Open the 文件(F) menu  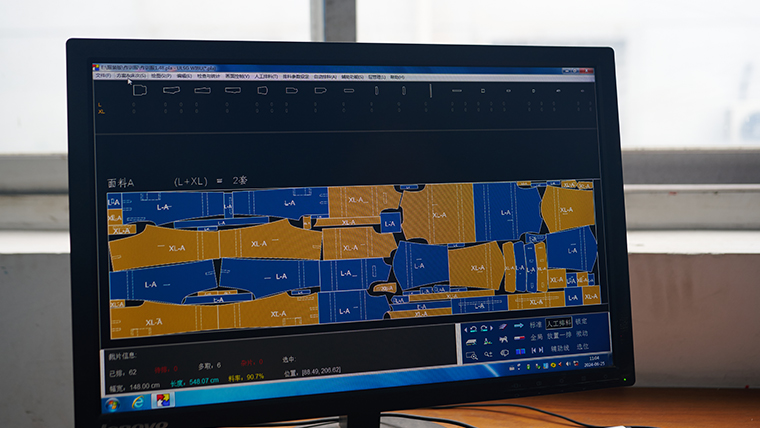[x=103, y=76]
